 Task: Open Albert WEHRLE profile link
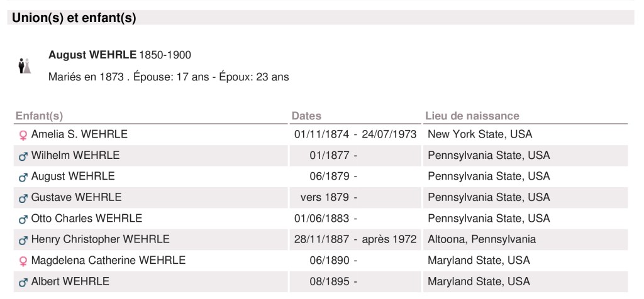70,281
